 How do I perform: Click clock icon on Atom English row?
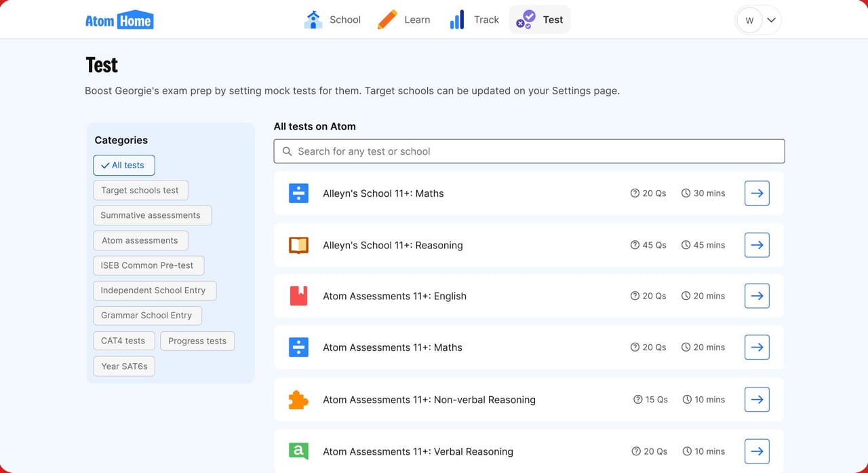coord(686,296)
